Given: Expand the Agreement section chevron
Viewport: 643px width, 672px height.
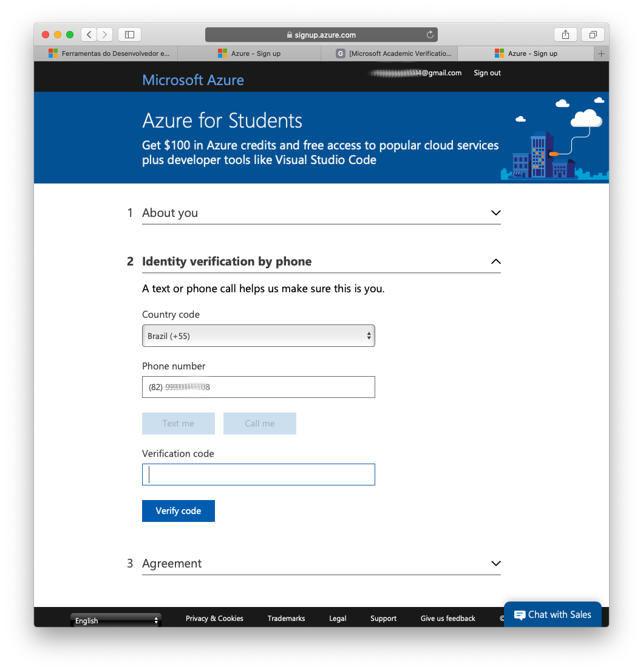Looking at the screenshot, I should coord(495,564).
